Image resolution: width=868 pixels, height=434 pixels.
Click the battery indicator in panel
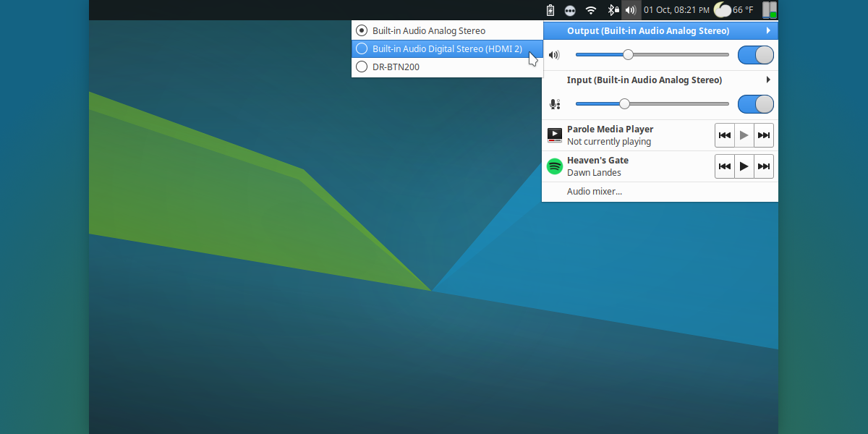click(x=549, y=10)
